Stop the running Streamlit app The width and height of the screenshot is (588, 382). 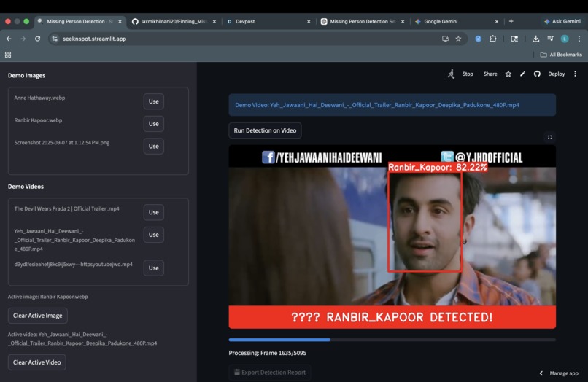pos(467,74)
